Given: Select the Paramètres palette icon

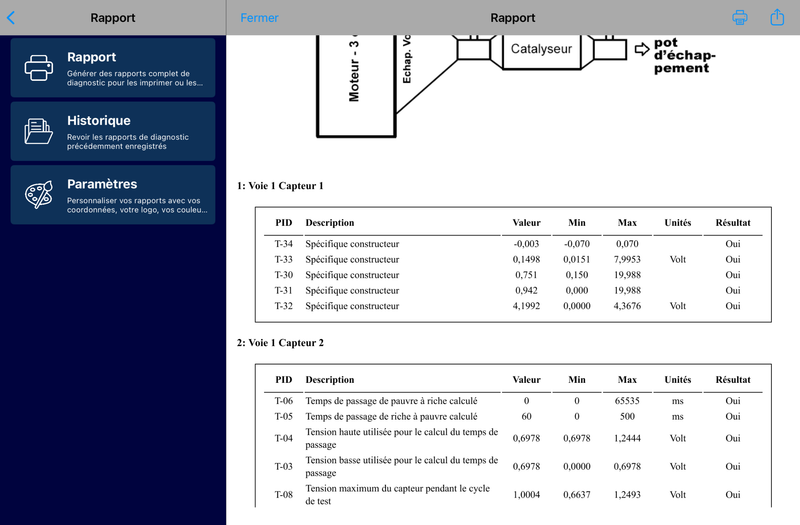Looking at the screenshot, I should tap(39, 194).
